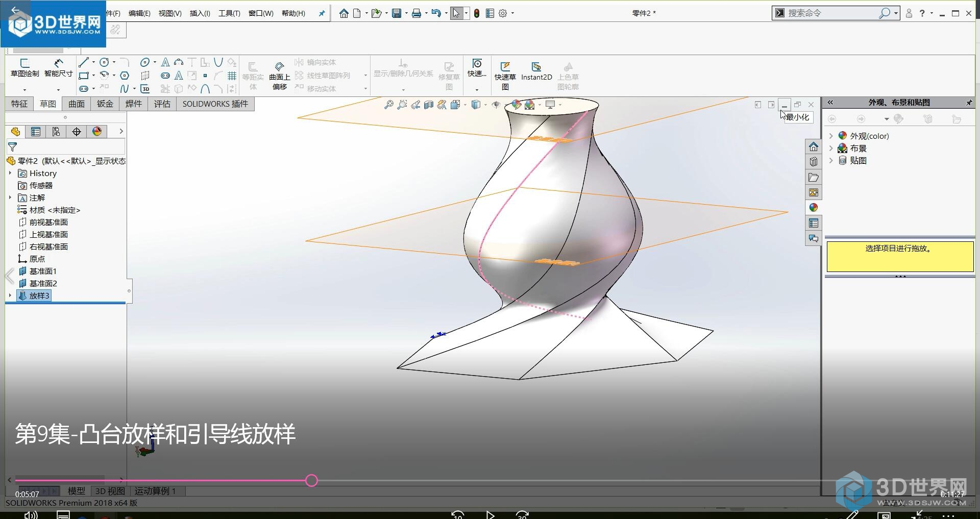Switch to the 特征 Features tab
980x519 pixels.
coord(19,104)
